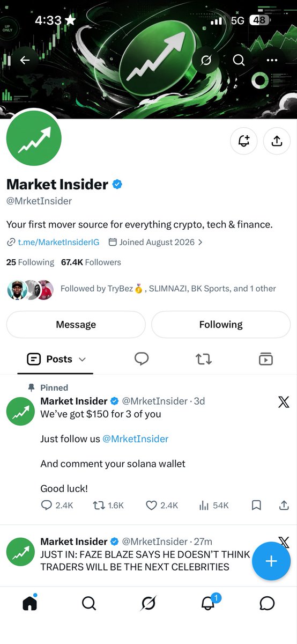Bookmark the pinned $150 giveaway post
The height and width of the screenshot is (644, 297).
(x=256, y=505)
